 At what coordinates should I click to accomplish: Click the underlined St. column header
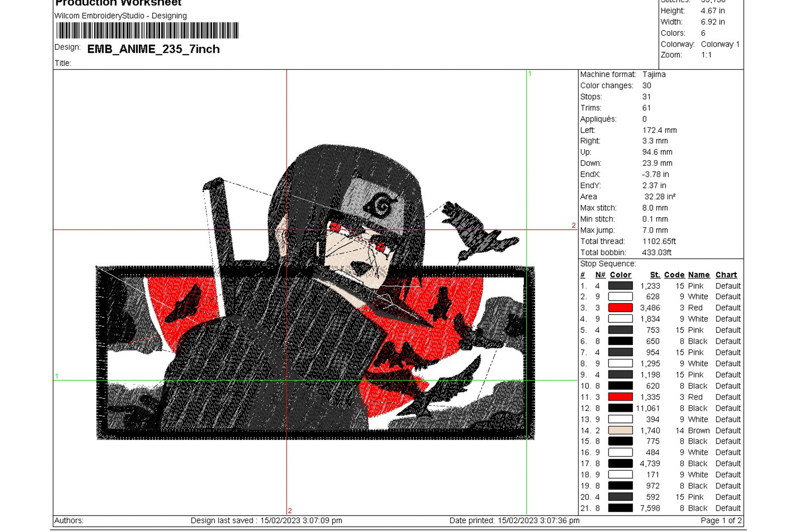point(655,275)
